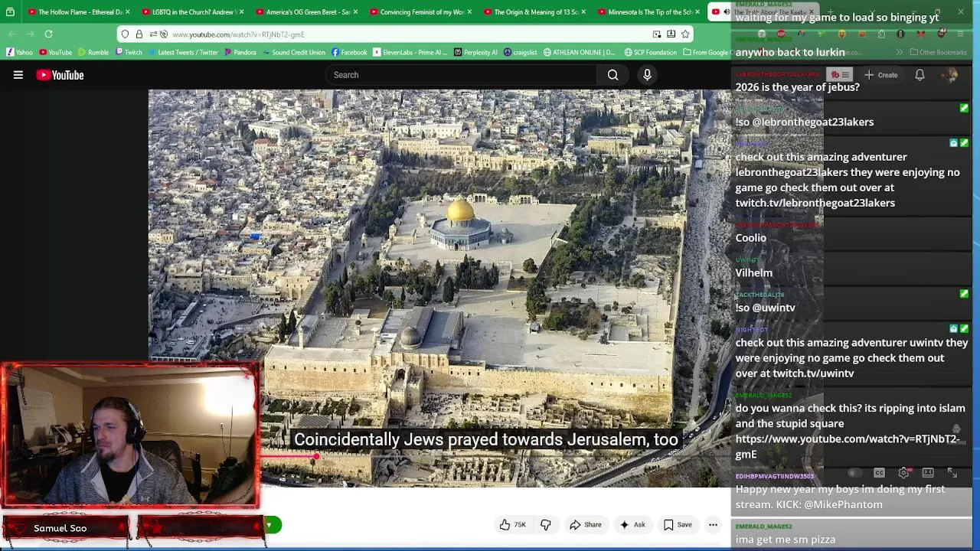Open the Share dialog for the video
The height and width of the screenshot is (551, 980).
[585, 525]
